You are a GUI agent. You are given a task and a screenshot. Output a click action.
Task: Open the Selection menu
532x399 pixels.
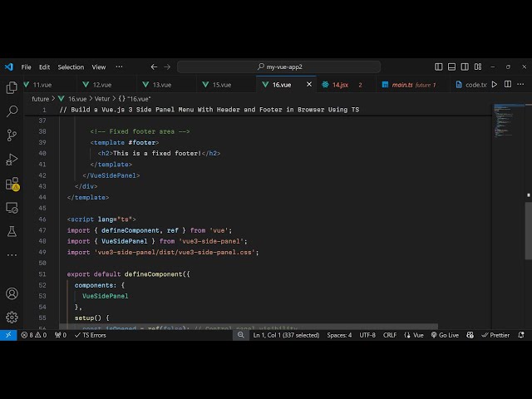[x=71, y=66]
